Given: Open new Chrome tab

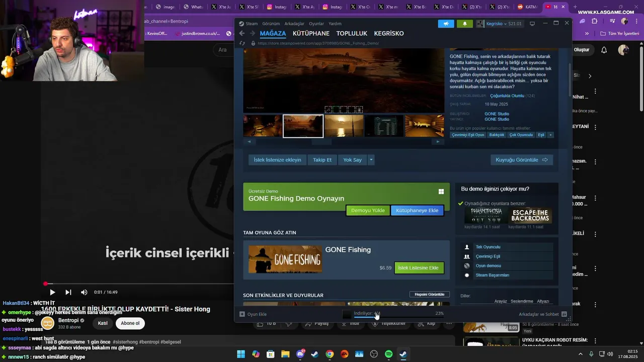Looking at the screenshot, I should (576, 7).
